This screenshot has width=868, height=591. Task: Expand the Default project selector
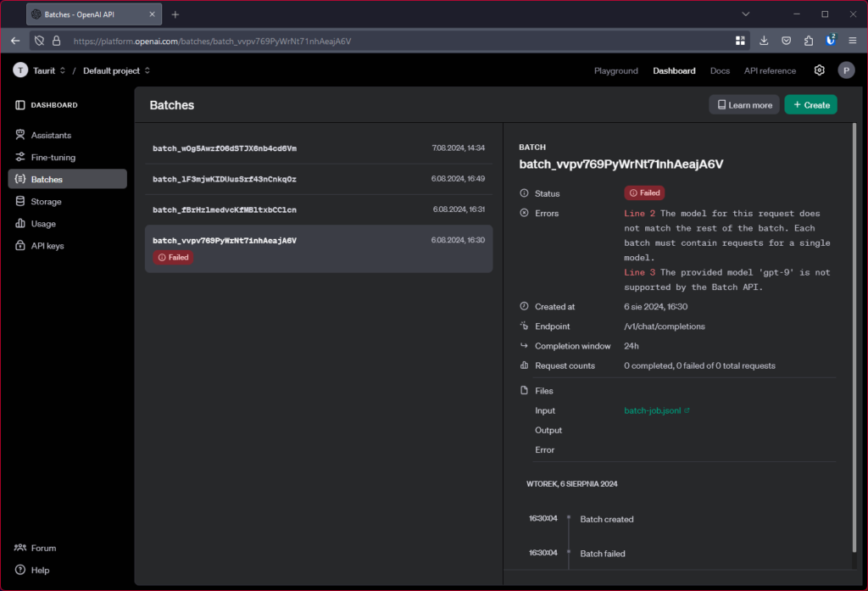[117, 70]
